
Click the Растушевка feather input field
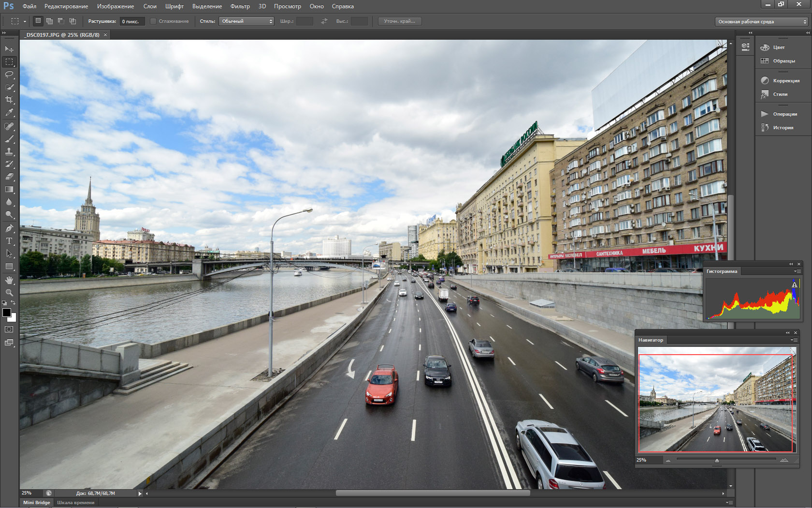132,21
